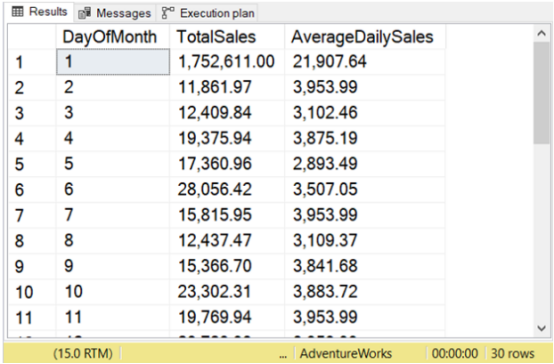Click the cell with 1,752,611.00
Image resolution: width=554 pixels, height=364 pixels.
(227, 62)
